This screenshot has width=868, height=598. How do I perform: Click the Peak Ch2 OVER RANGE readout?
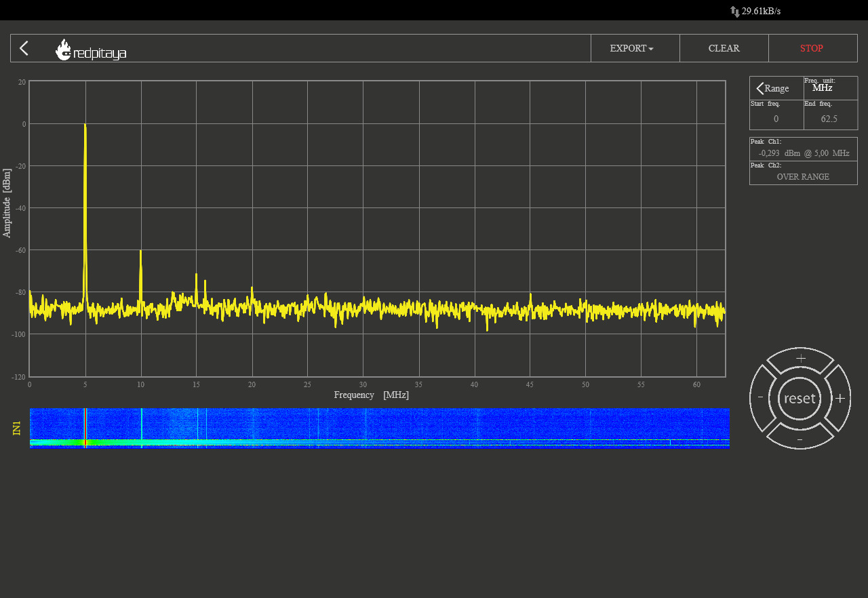(803, 176)
